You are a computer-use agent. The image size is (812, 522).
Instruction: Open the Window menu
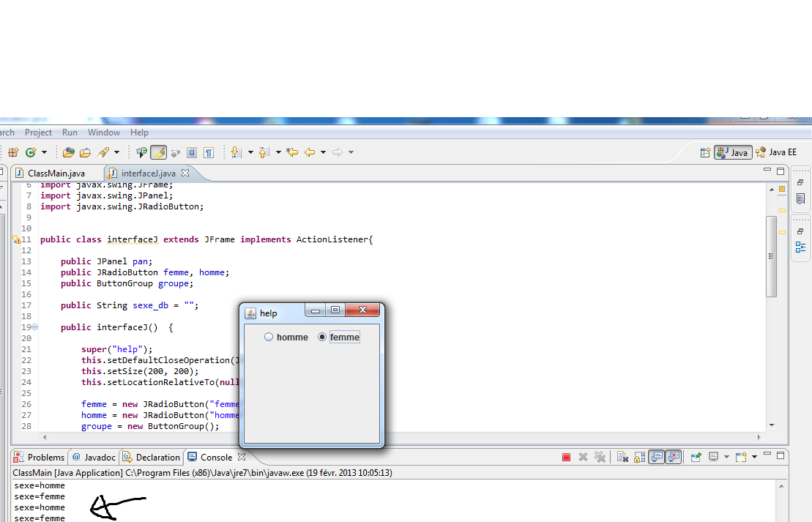coord(103,132)
